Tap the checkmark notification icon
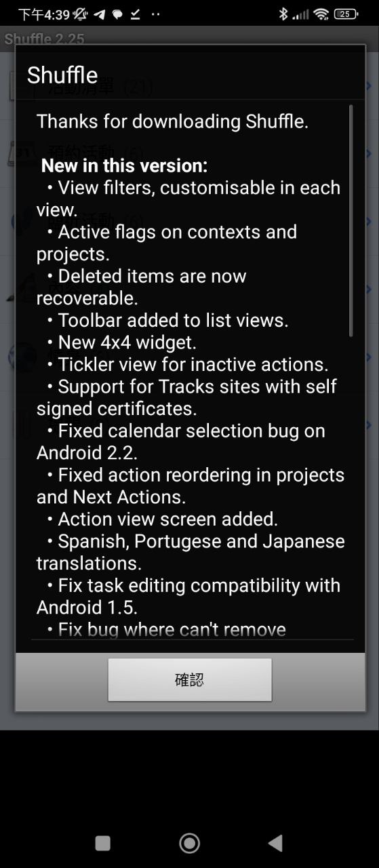 click(136, 14)
